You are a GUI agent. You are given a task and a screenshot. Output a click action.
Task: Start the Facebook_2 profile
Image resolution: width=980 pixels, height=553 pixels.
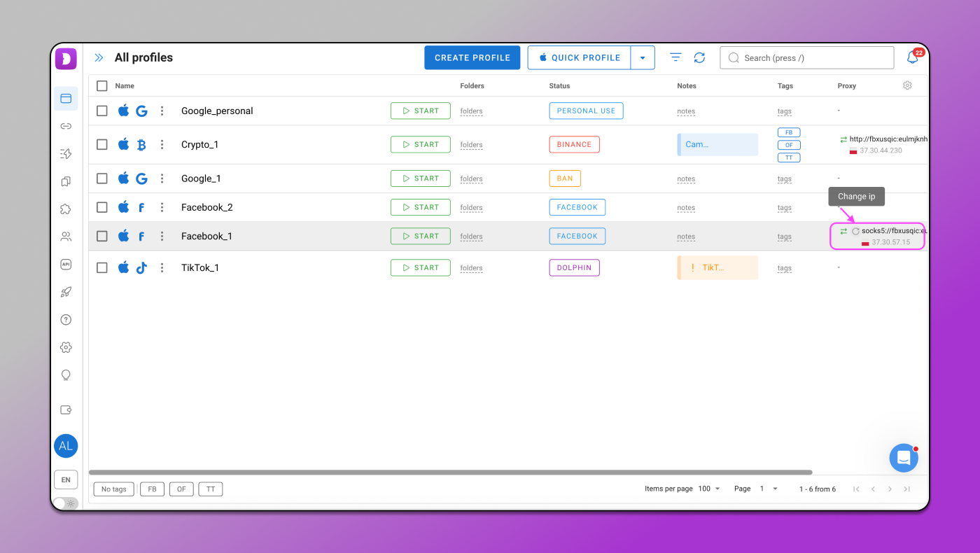(420, 207)
